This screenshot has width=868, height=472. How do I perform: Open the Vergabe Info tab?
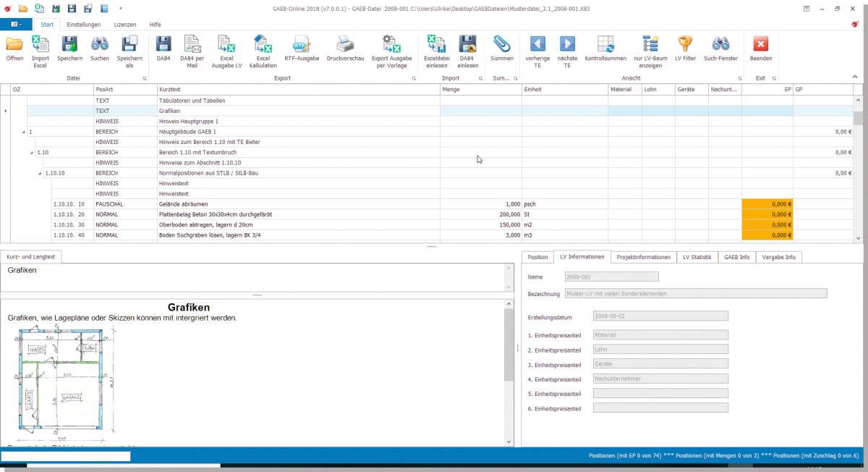click(x=779, y=257)
